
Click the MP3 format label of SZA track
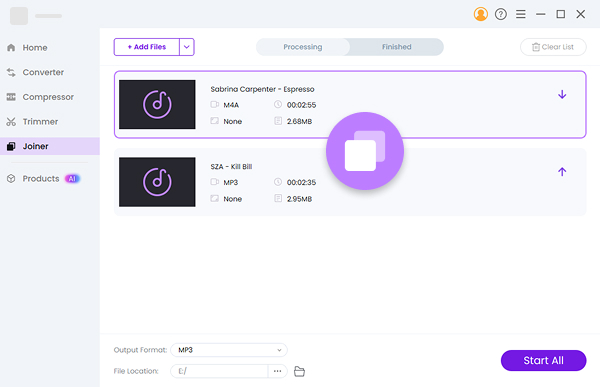point(231,183)
